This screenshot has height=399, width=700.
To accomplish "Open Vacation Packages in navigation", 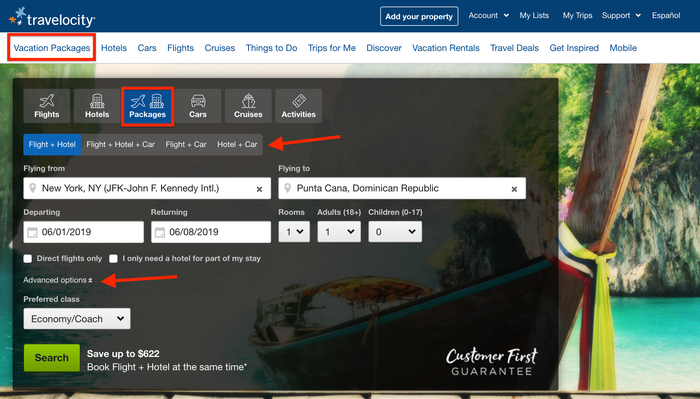I will [x=52, y=48].
